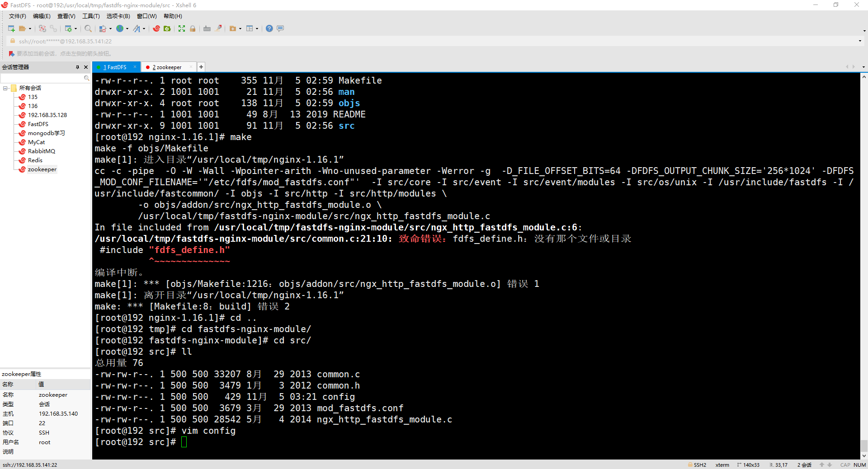Close the zookeeper tab
The height and width of the screenshot is (469, 868).
191,67
